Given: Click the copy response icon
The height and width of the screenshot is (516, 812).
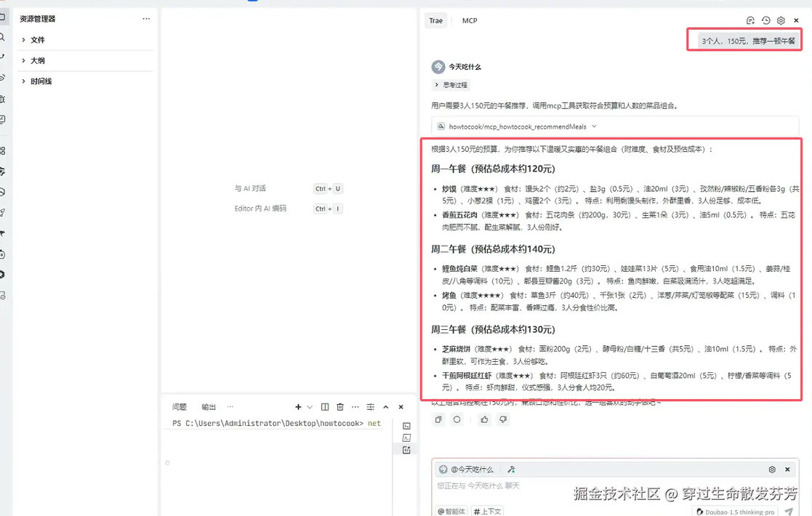Looking at the screenshot, I should (x=438, y=419).
